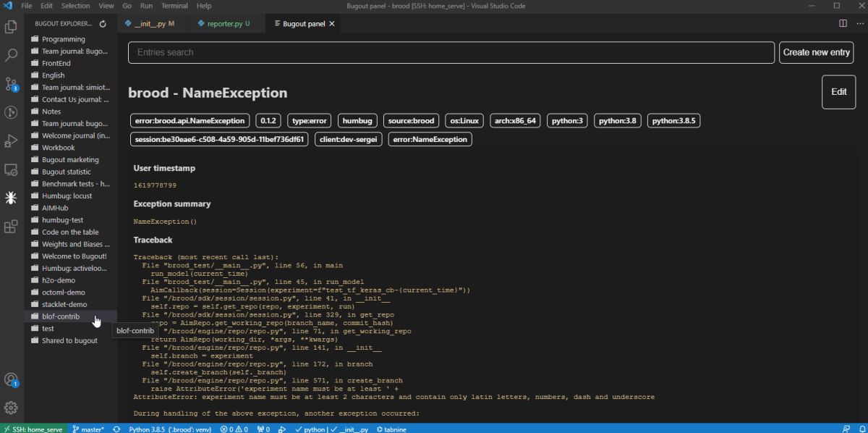
Task: Click the humbug tag
Action: click(x=357, y=121)
